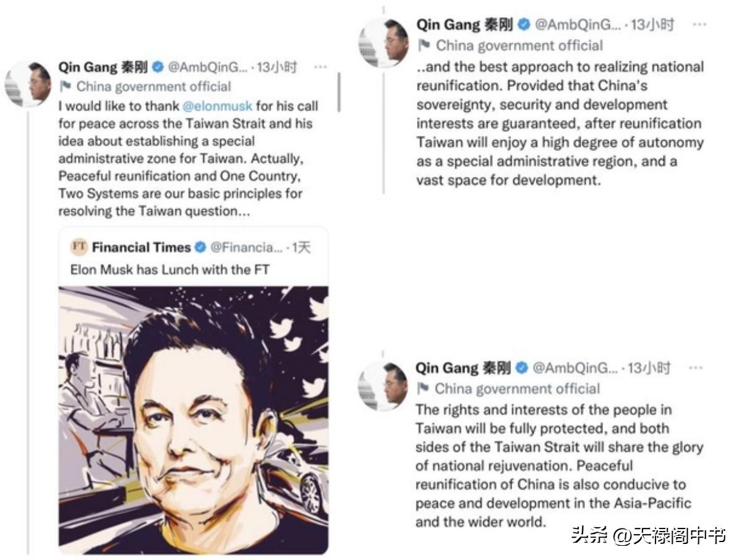Screen dimensions: 742x560
Task: Click the Financial Times FT logo avatar
Action: point(79,247)
